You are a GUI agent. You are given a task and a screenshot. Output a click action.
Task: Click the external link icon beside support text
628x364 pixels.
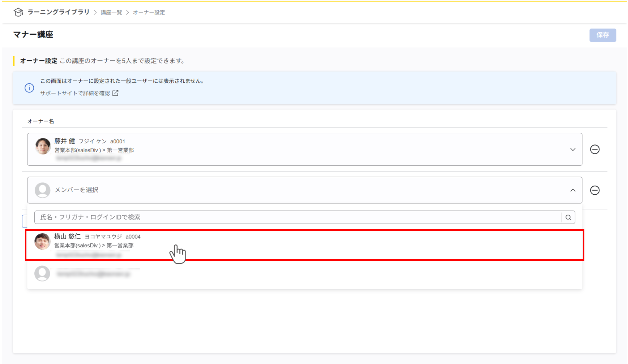(115, 93)
